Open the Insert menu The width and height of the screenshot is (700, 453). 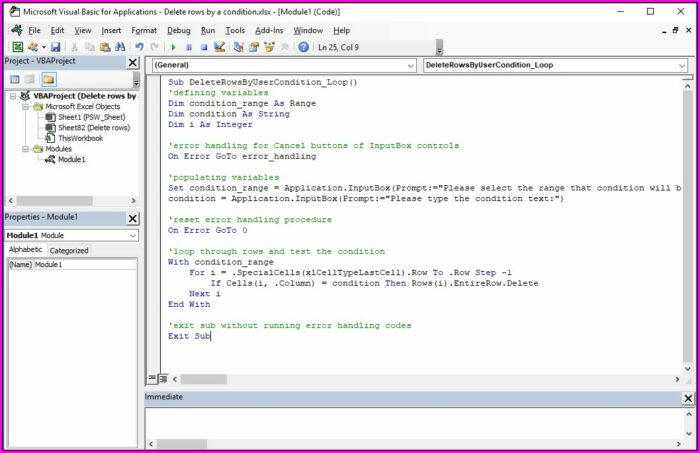tap(111, 30)
